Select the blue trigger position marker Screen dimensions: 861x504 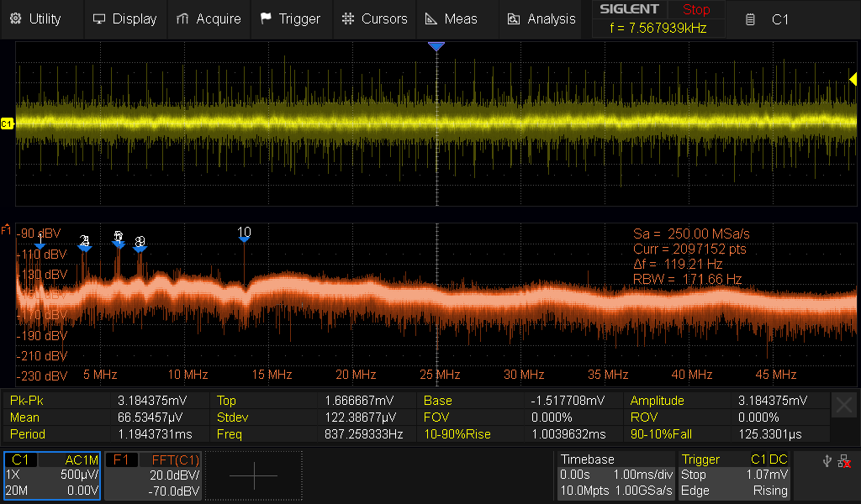[x=436, y=47]
